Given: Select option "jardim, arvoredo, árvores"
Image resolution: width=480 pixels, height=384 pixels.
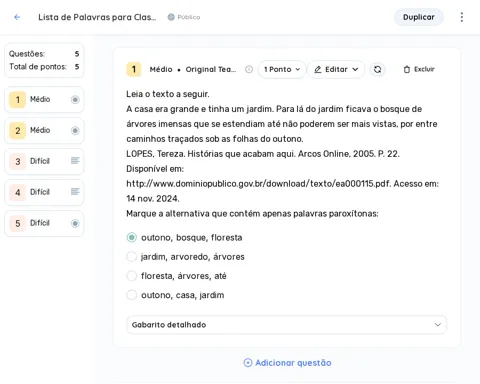Looking at the screenshot, I should tap(132, 257).
